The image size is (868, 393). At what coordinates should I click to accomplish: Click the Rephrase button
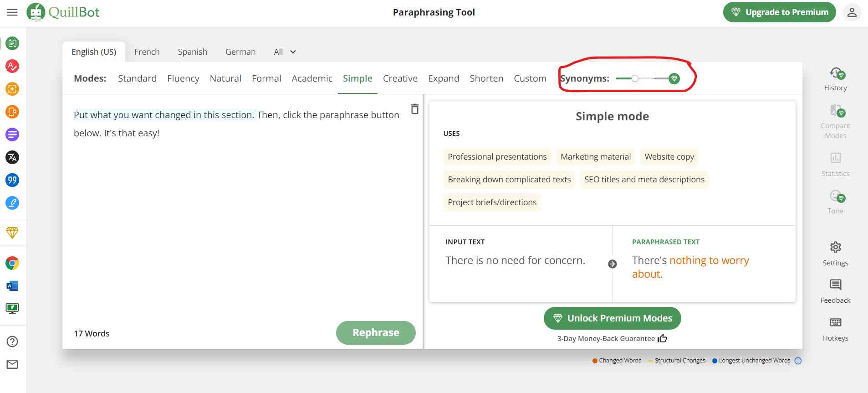[376, 333]
